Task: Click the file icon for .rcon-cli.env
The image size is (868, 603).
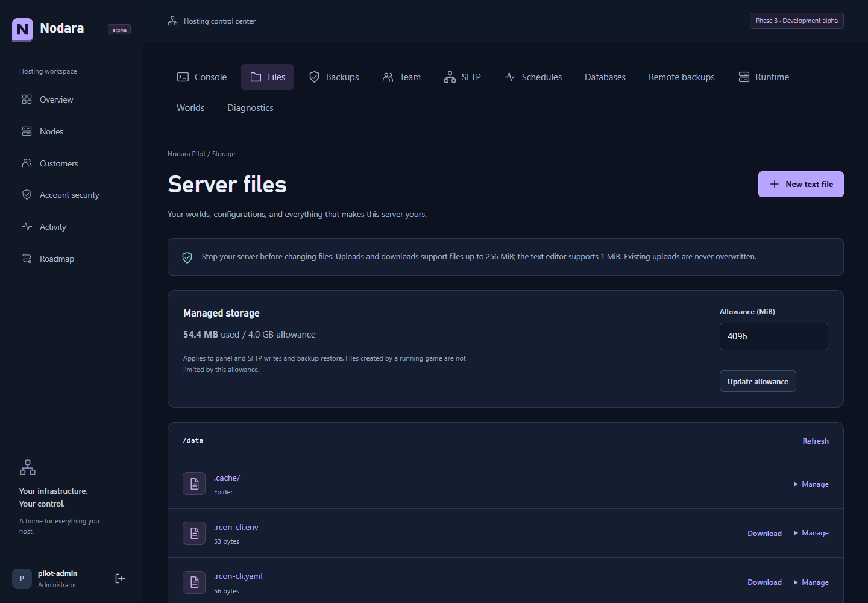Action: pos(194,533)
